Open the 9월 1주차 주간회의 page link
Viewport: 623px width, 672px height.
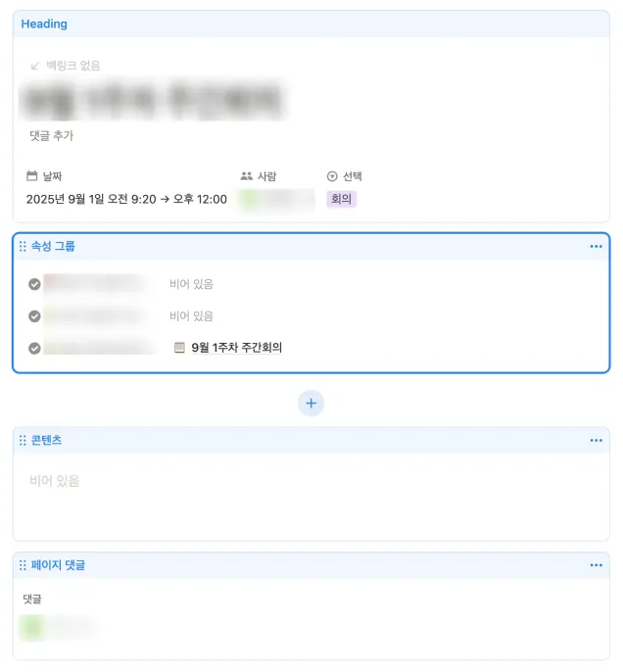tap(236, 348)
